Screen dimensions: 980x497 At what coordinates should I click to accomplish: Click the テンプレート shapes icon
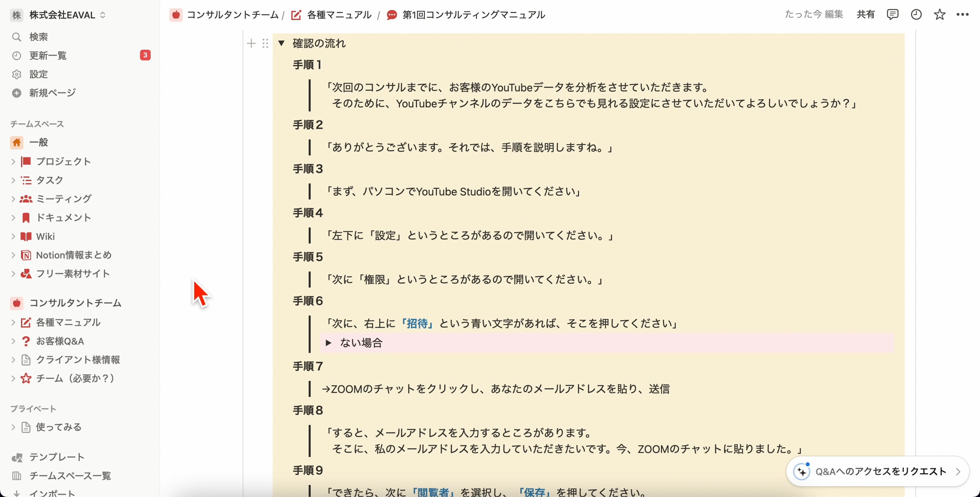pos(17,457)
